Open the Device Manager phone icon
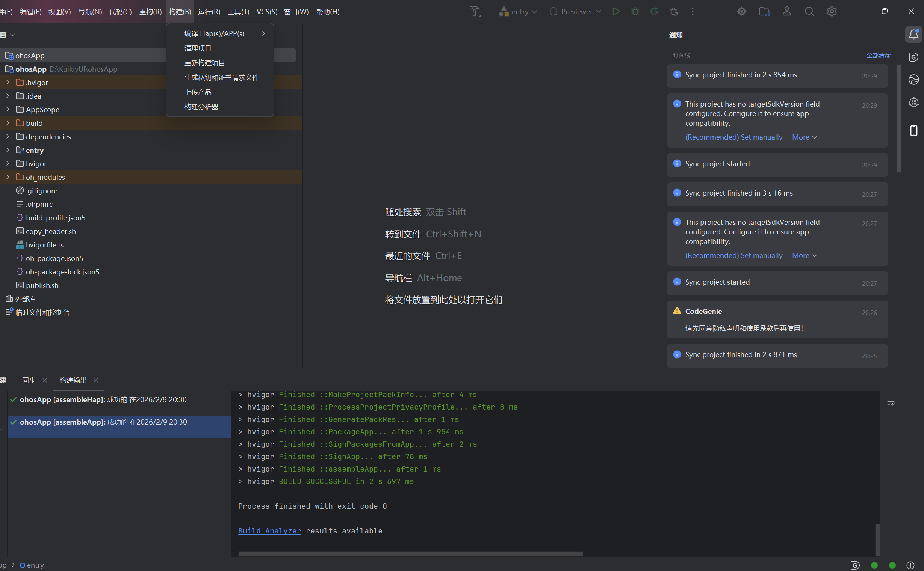Screen dimensions: 924x571 click(x=913, y=131)
